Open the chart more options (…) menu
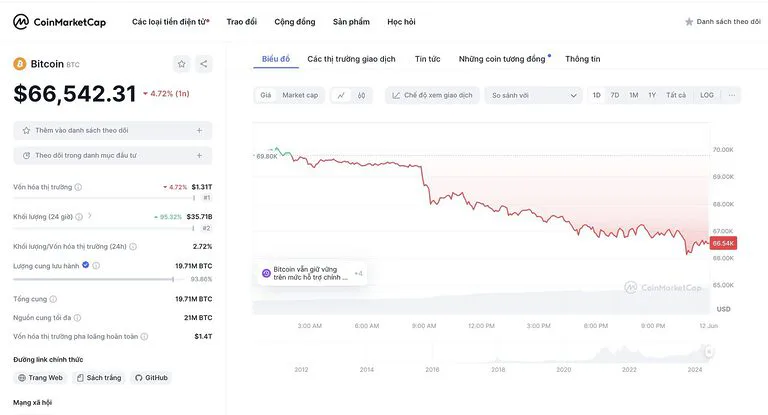 point(732,95)
